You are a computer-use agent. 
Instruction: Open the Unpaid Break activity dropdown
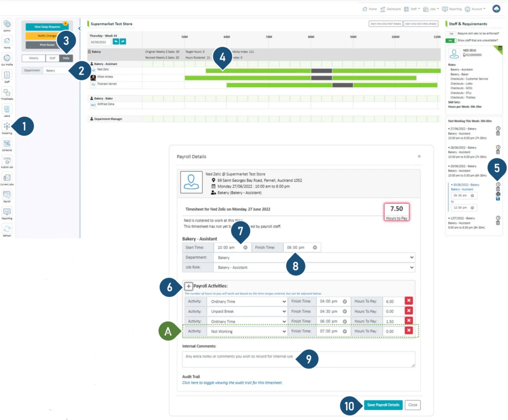pos(247,311)
